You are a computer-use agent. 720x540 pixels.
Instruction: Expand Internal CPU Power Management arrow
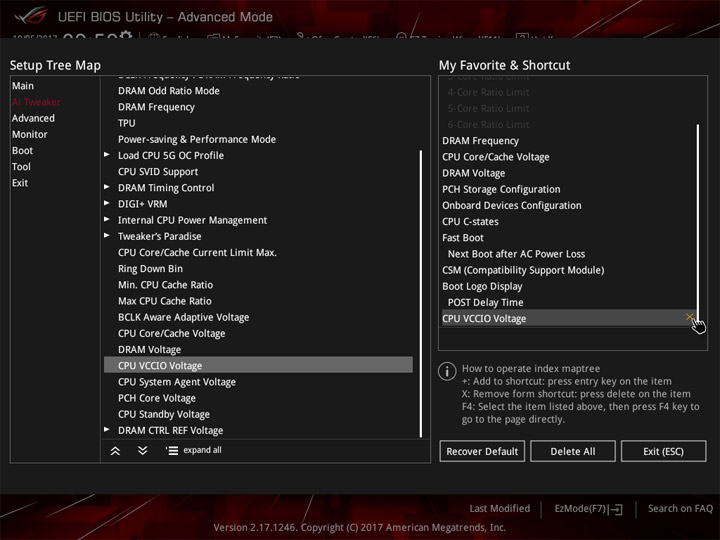coord(107,219)
